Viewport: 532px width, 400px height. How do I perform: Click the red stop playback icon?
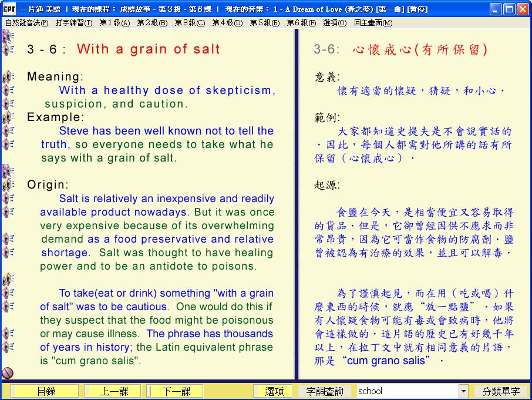pyautogui.click(x=8, y=372)
